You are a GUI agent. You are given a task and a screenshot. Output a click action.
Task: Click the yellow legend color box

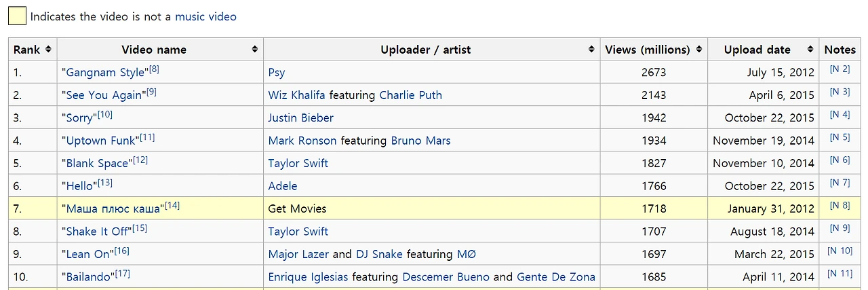[x=17, y=16]
